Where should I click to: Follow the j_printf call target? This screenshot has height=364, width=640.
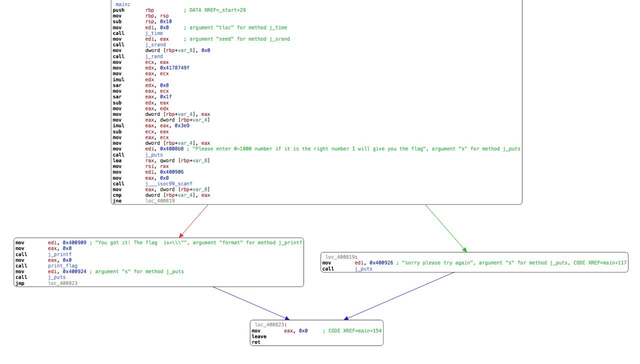pos(59,254)
